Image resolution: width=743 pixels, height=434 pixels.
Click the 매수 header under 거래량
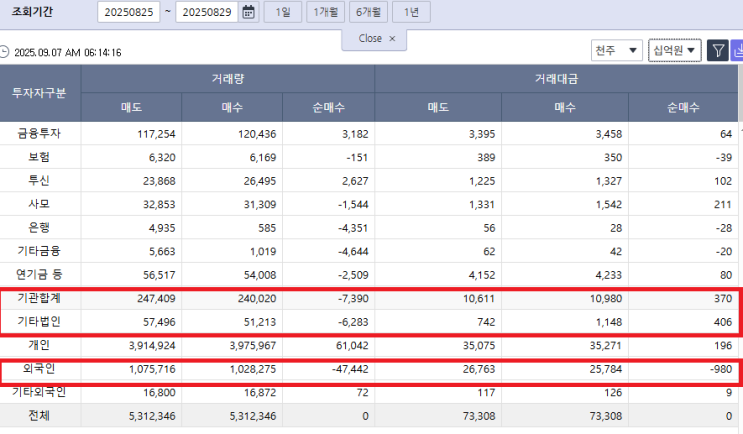point(232,107)
